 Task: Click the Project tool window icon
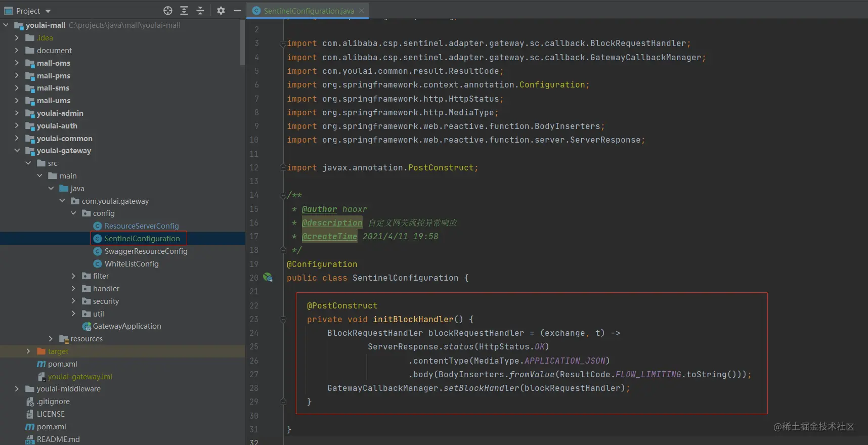click(9, 11)
